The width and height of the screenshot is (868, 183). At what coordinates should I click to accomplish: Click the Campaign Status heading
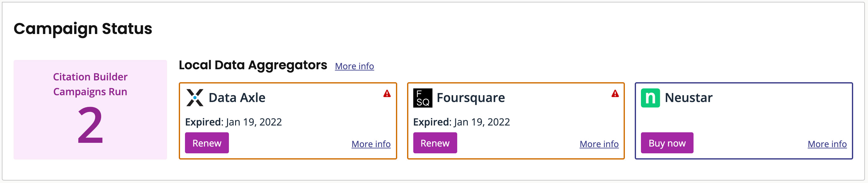point(83,29)
